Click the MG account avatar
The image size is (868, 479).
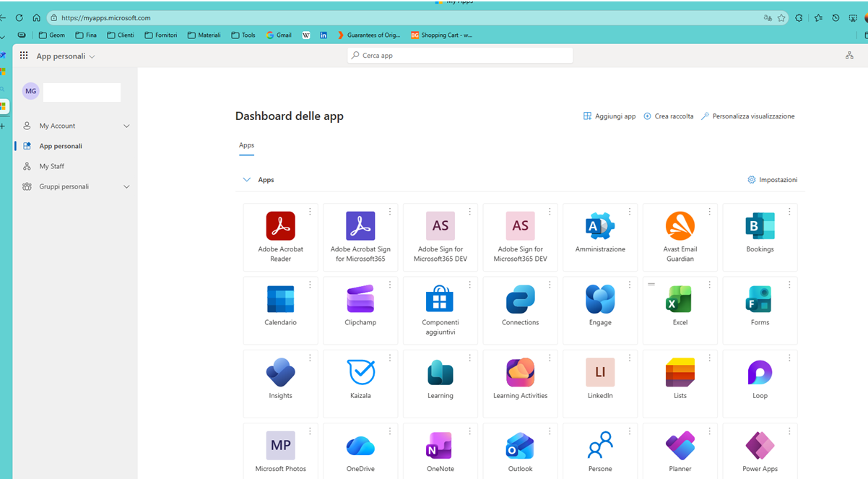[x=30, y=91]
